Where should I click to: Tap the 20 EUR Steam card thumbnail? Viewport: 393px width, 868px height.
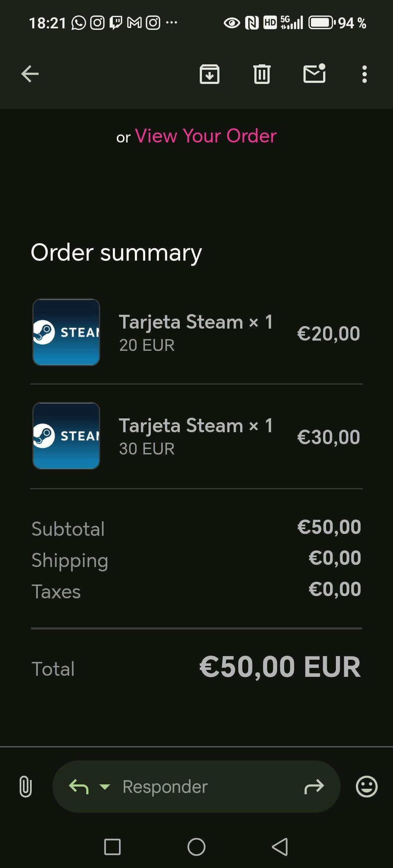point(66,332)
